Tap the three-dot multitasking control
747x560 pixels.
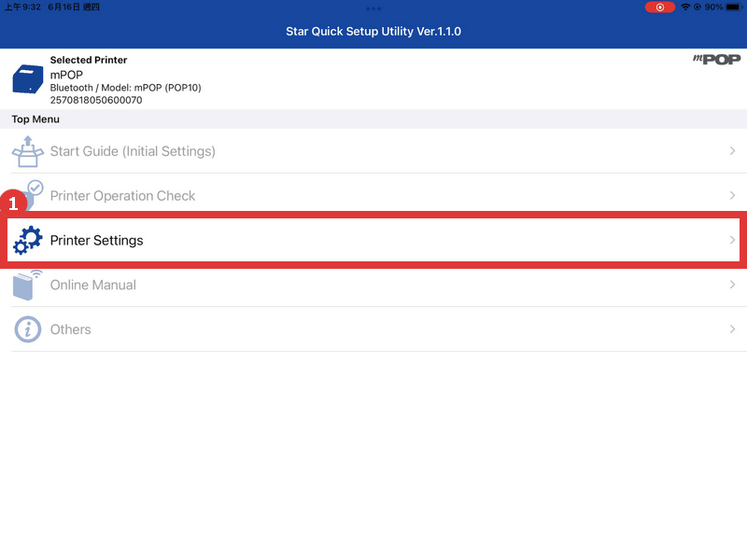click(373, 8)
